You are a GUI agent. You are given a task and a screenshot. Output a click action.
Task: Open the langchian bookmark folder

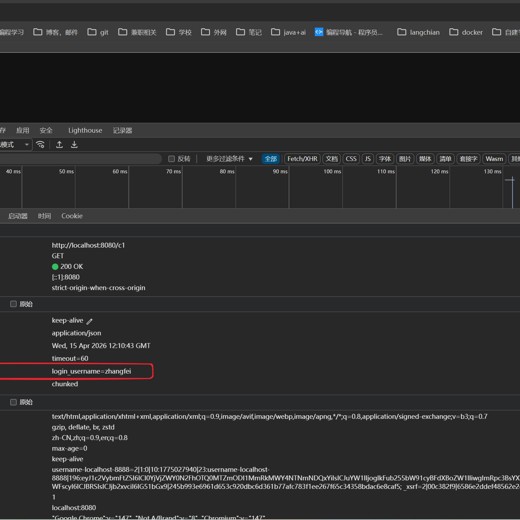[x=418, y=32]
